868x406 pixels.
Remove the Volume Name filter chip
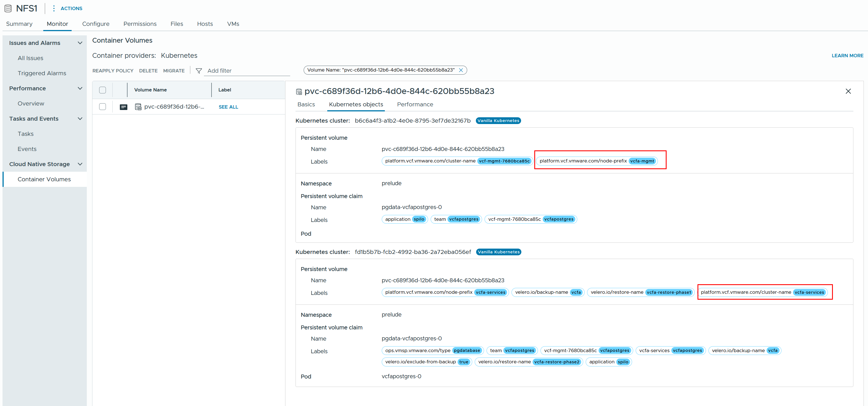(x=461, y=70)
